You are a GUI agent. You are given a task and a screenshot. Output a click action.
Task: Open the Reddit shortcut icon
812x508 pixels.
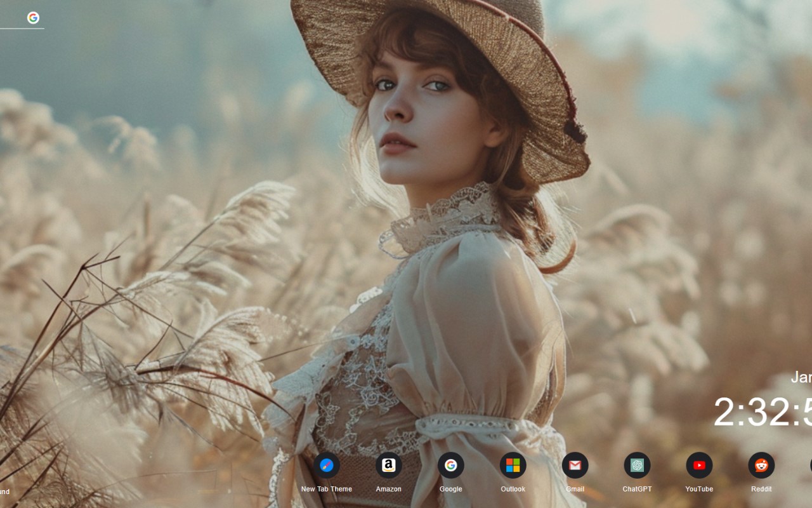click(x=761, y=465)
